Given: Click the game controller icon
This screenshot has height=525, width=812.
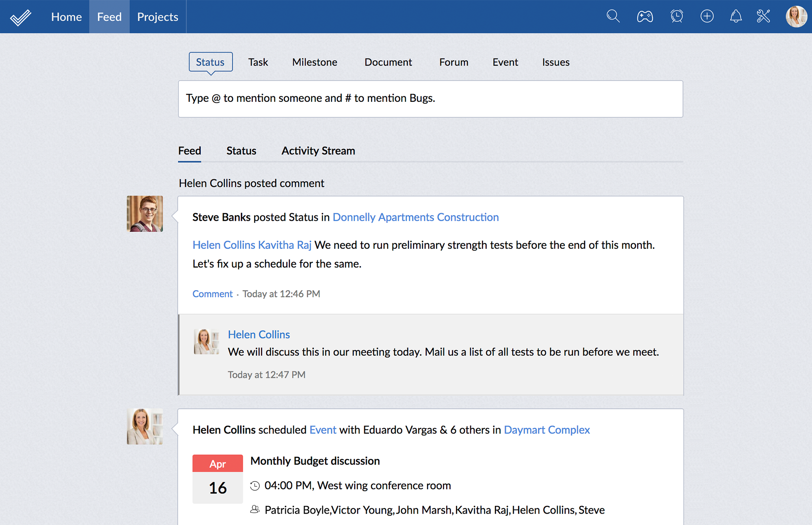Looking at the screenshot, I should (x=645, y=17).
